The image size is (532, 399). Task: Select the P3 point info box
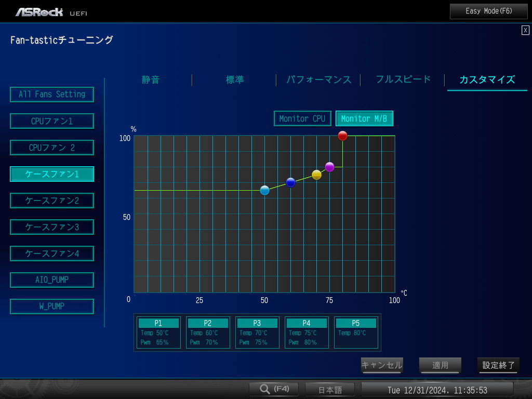point(257,332)
